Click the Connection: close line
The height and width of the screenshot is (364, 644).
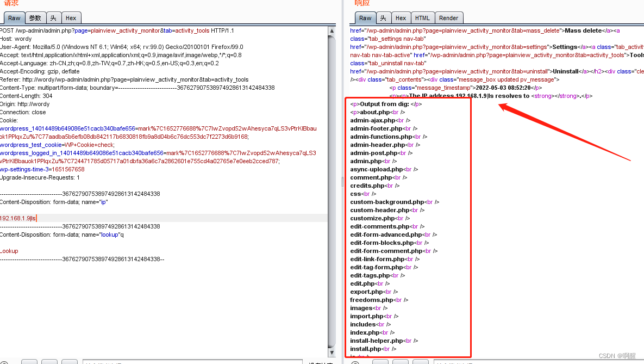23,112
